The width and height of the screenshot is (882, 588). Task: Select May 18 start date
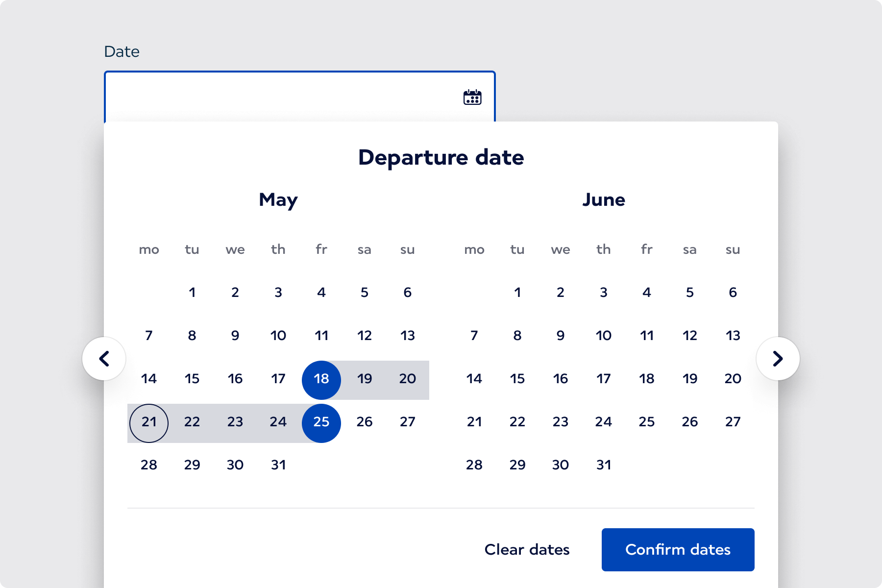[x=321, y=379]
